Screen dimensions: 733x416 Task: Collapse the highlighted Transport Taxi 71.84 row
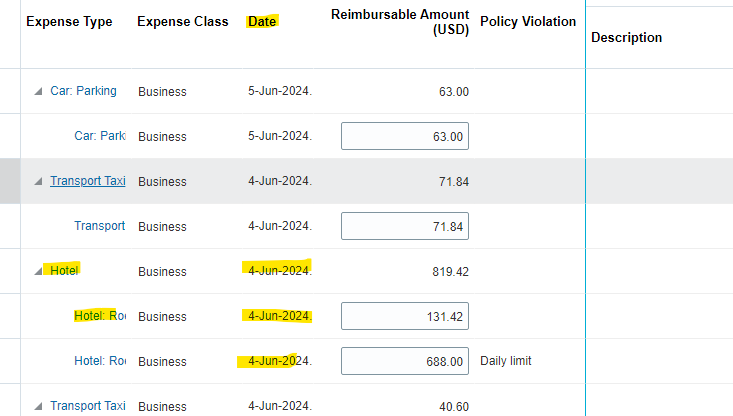tap(38, 181)
